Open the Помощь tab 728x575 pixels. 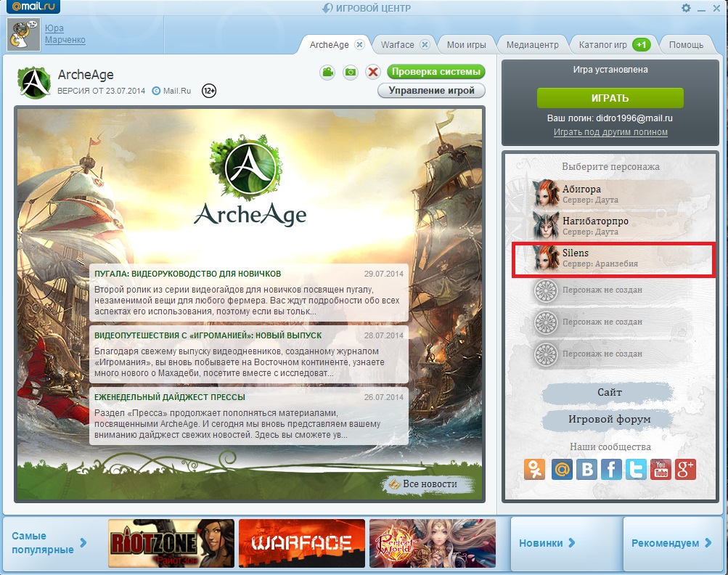[x=686, y=44]
